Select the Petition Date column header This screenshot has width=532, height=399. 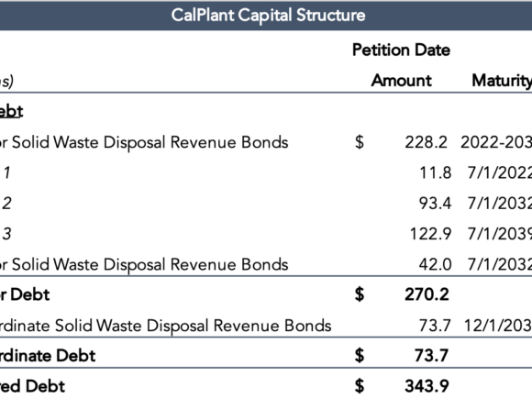tap(401, 50)
